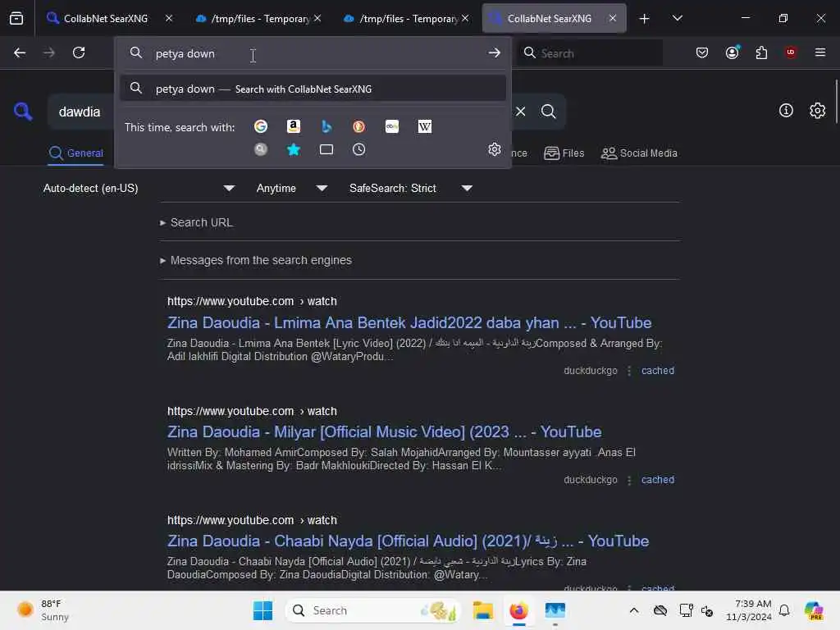Click the Go arrow in address bar
The height and width of the screenshot is (630, 840).
[494, 53]
